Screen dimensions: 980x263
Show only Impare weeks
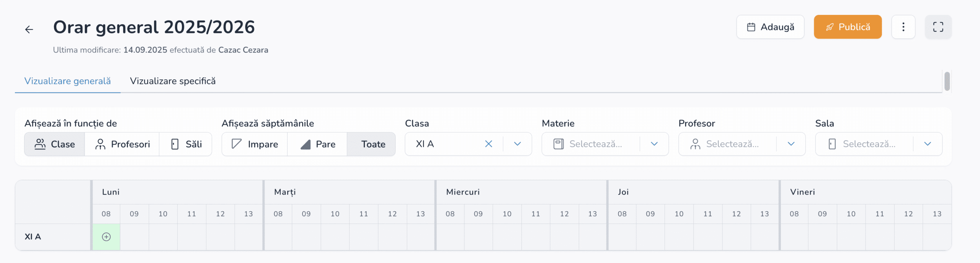tap(255, 144)
